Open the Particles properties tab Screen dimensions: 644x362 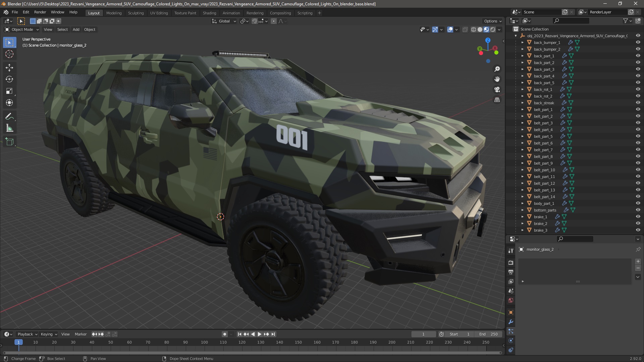[511, 331]
